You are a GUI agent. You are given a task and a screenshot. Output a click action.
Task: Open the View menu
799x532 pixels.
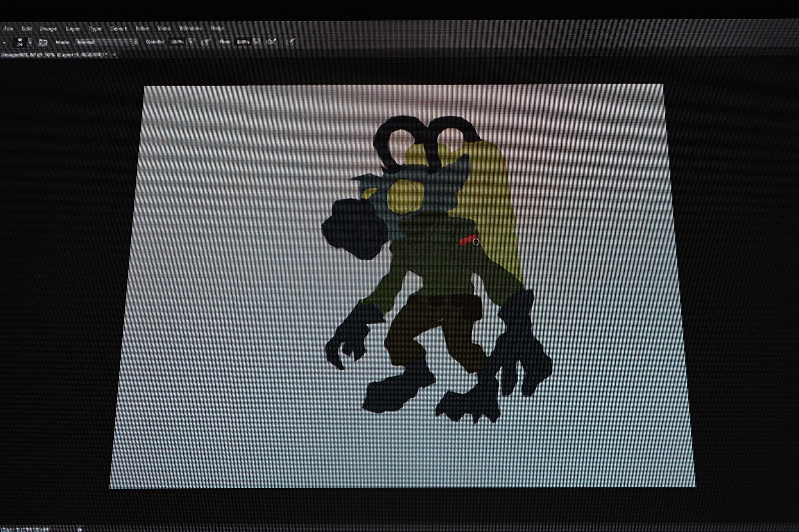pos(164,28)
